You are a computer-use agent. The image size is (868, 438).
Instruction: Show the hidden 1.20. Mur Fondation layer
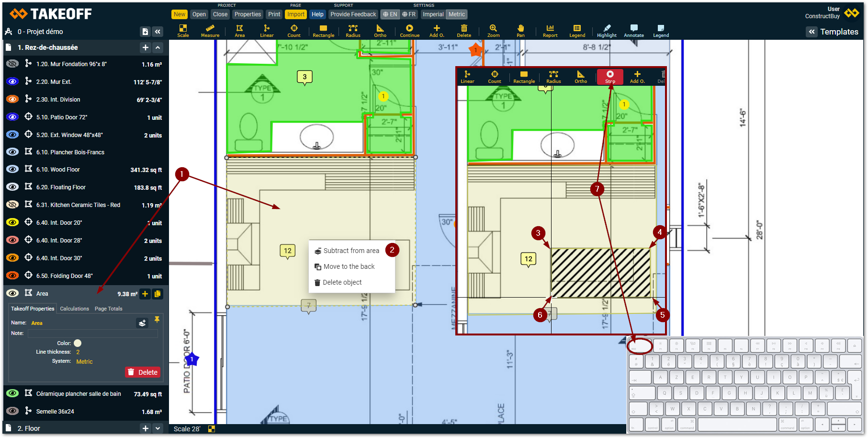point(12,64)
